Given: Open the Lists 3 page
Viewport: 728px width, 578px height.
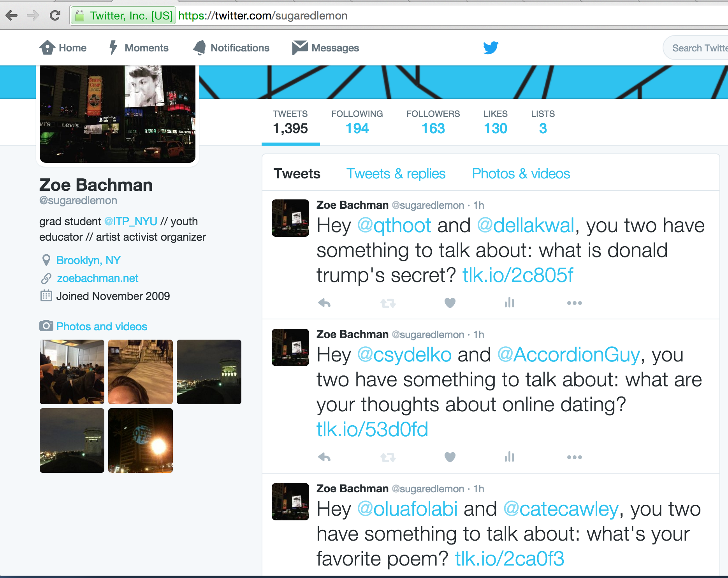Looking at the screenshot, I should pos(543,123).
